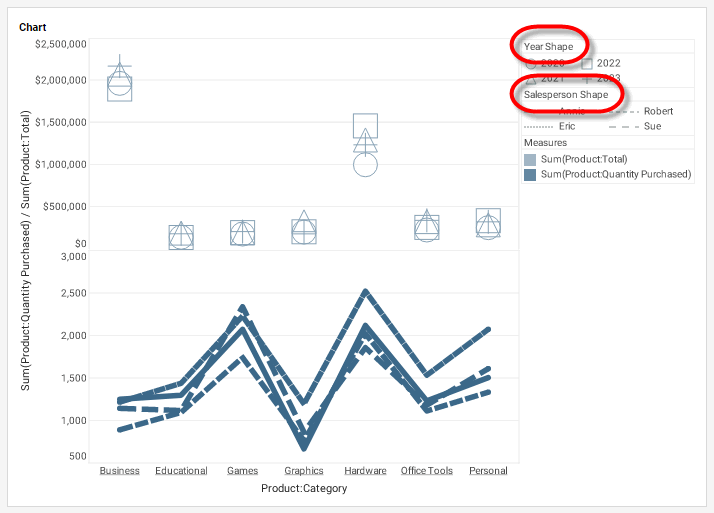
Task: Click the Office Tools axis label
Action: tap(427, 471)
